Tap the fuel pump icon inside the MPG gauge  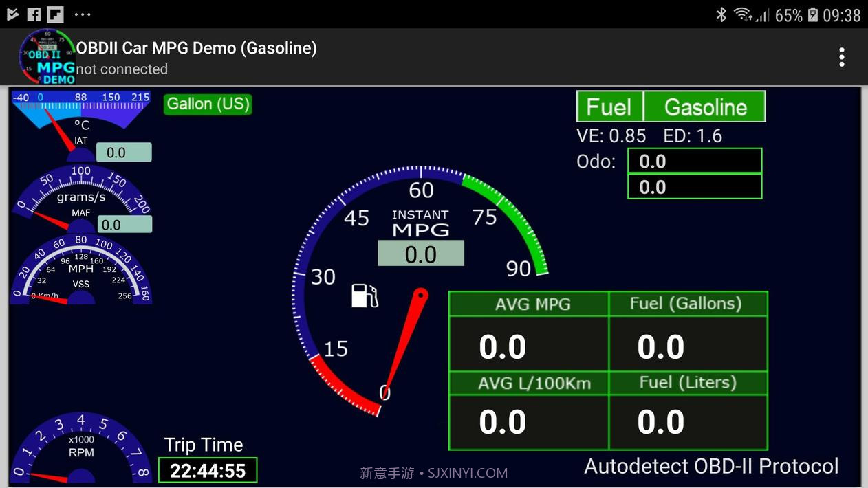click(365, 295)
